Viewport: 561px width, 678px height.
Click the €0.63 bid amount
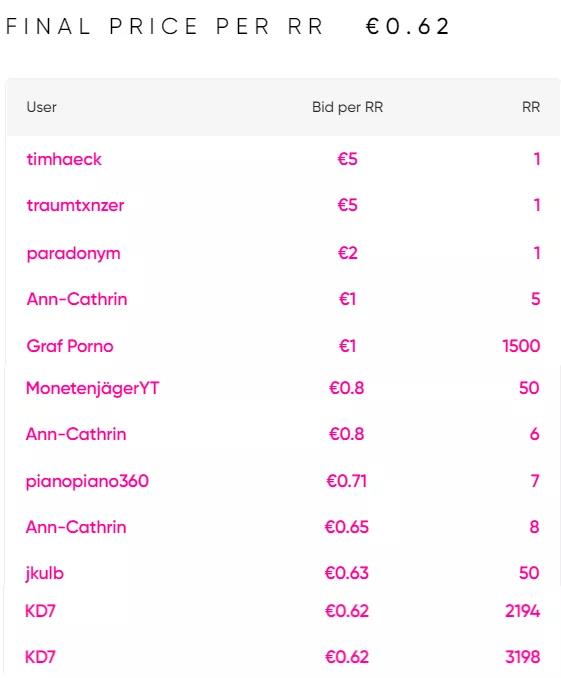346,573
